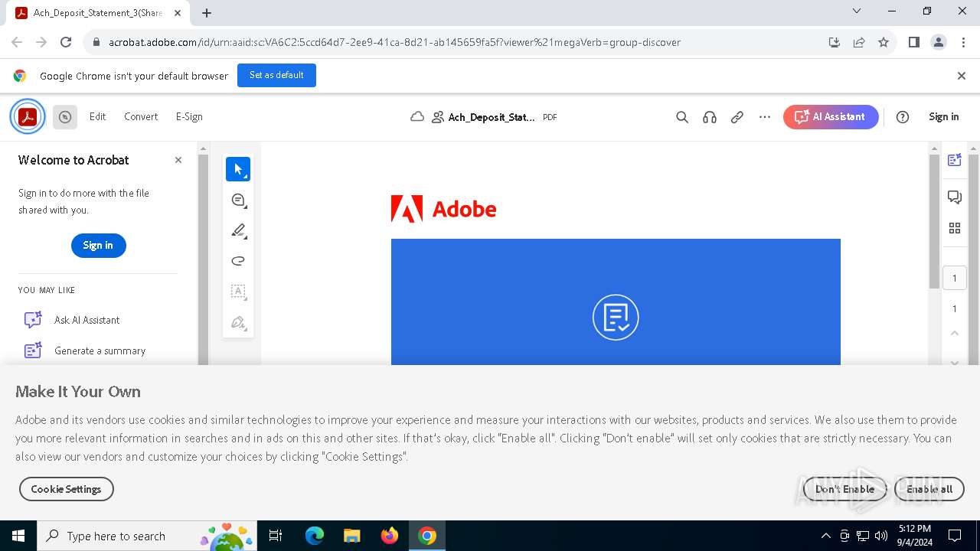This screenshot has width=980, height=551.
Task: Open the tab search dropdown arrow
Action: [857, 11]
